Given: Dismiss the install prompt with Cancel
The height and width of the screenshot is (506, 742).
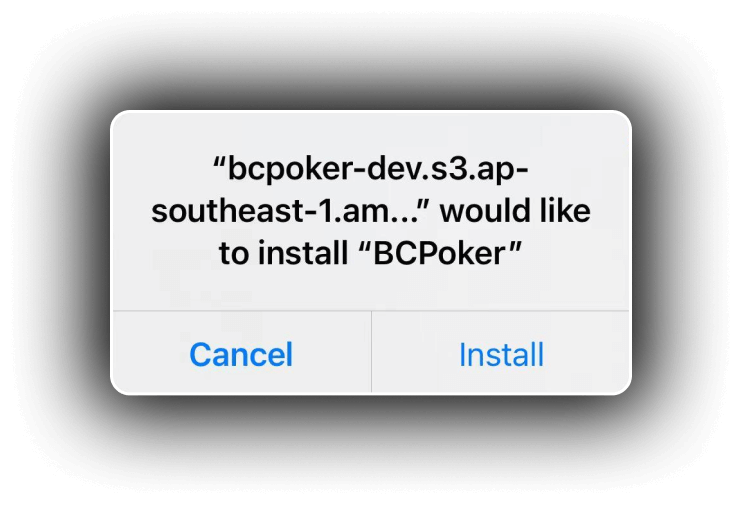Looking at the screenshot, I should point(241,353).
